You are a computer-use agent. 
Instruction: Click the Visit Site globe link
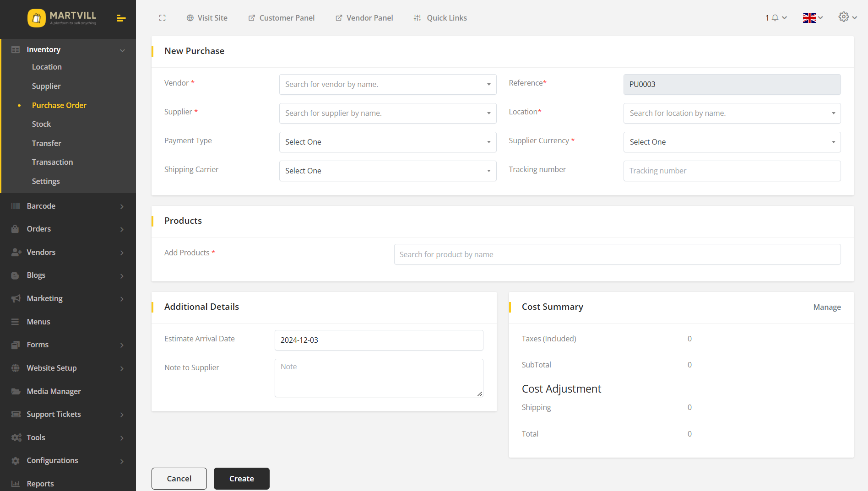pos(207,18)
